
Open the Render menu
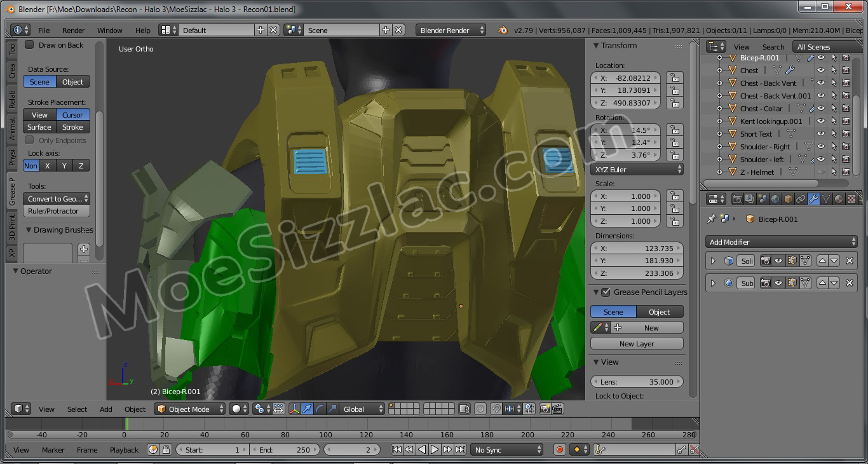[73, 31]
